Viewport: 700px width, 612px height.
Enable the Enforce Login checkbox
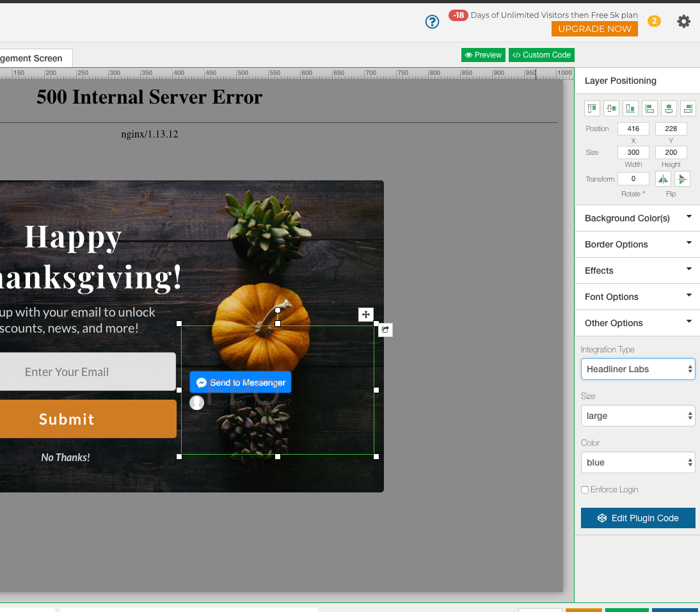585,490
